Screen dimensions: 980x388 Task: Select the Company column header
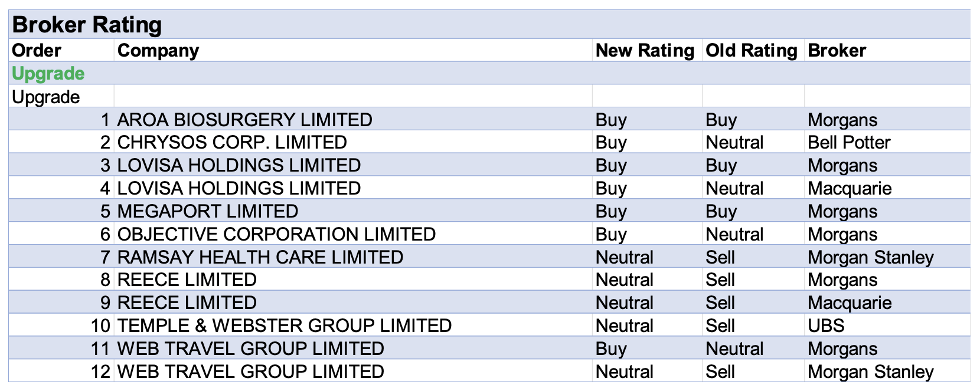coord(158,51)
